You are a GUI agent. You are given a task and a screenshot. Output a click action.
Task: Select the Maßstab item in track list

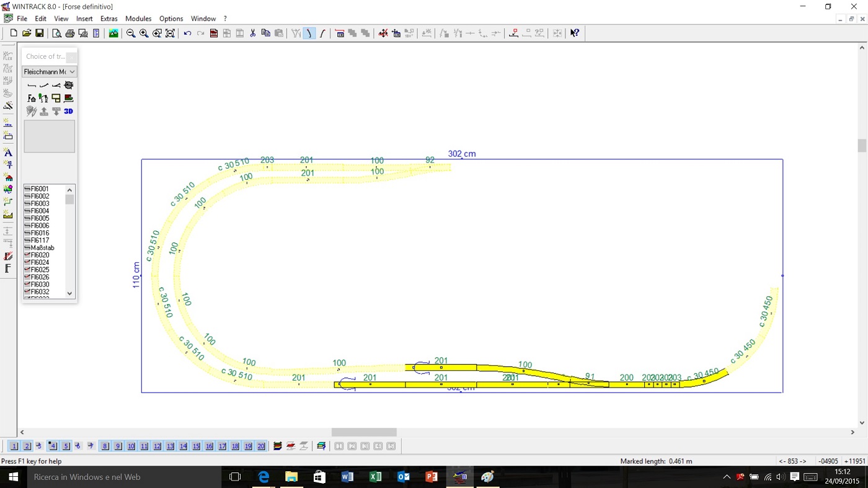coord(42,248)
